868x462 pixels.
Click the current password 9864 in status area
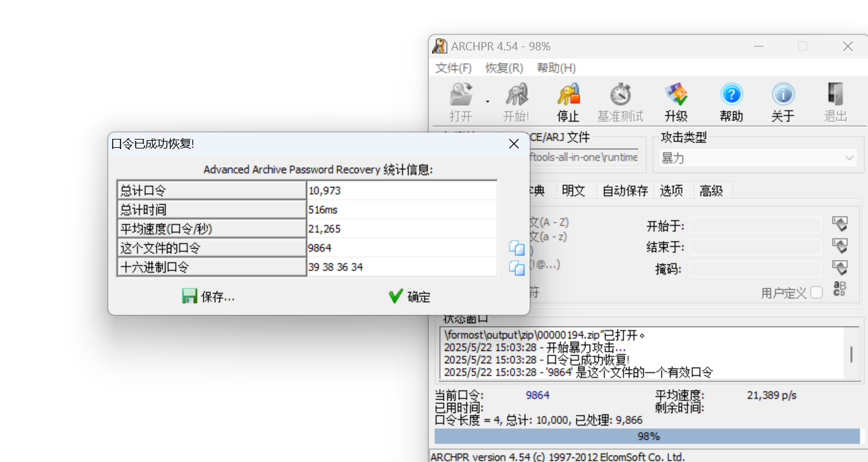(x=537, y=395)
